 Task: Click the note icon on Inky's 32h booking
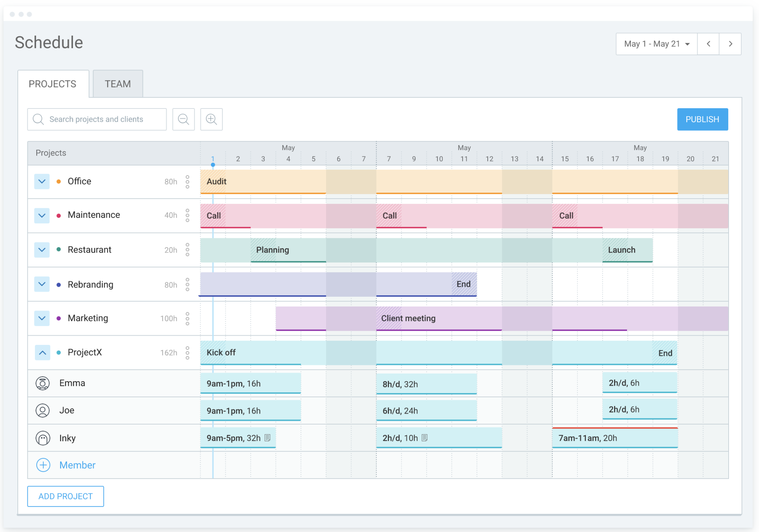coord(268,438)
